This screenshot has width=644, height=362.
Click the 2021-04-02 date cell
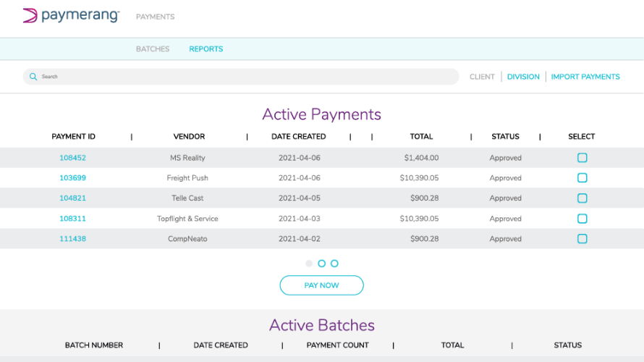(x=300, y=239)
